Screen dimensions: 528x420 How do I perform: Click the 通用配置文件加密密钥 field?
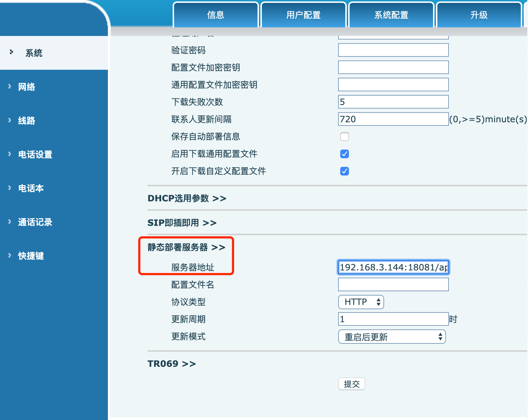[x=393, y=85]
